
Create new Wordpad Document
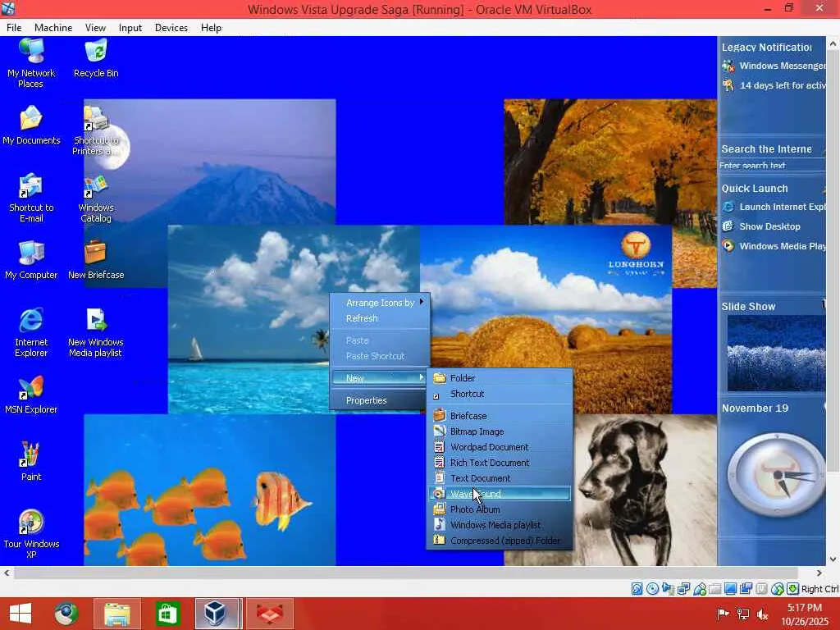[x=500, y=447]
